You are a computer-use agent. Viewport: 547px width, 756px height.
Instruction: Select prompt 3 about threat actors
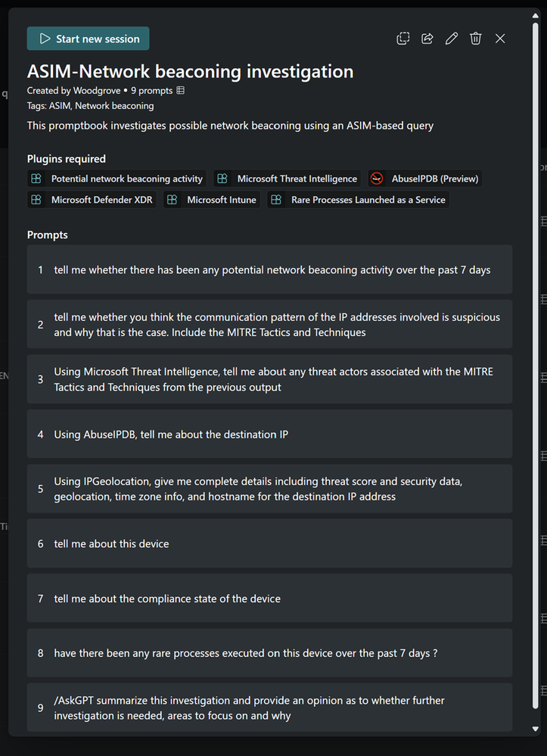click(x=269, y=379)
